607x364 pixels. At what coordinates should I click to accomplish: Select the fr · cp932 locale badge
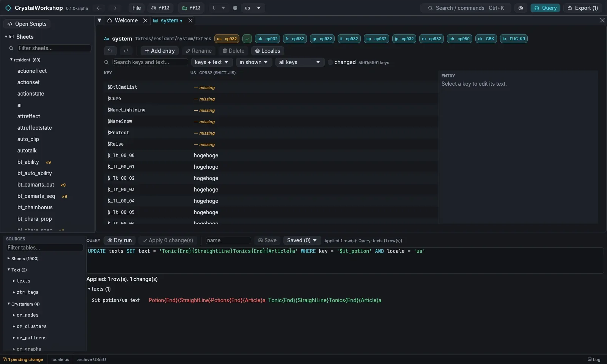295,39
